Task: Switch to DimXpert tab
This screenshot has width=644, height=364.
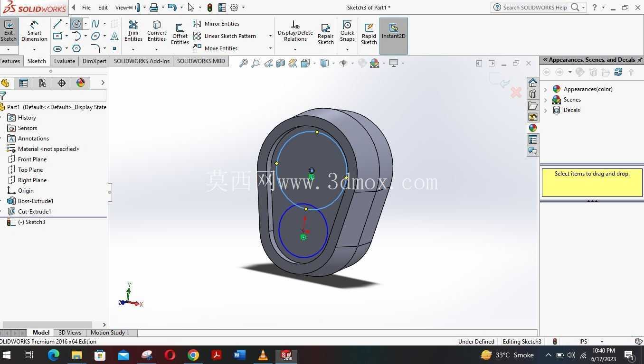Action: (95, 61)
